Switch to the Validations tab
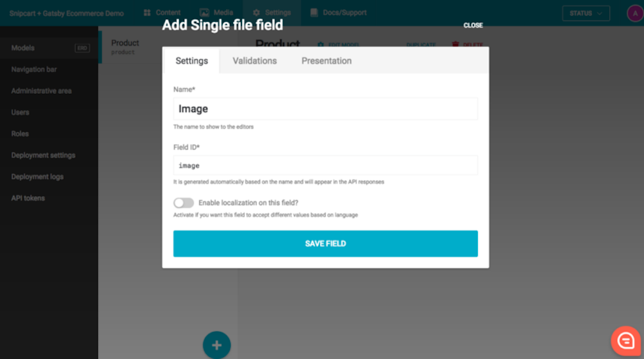Image resolution: width=644 pixels, height=359 pixels. [254, 60]
